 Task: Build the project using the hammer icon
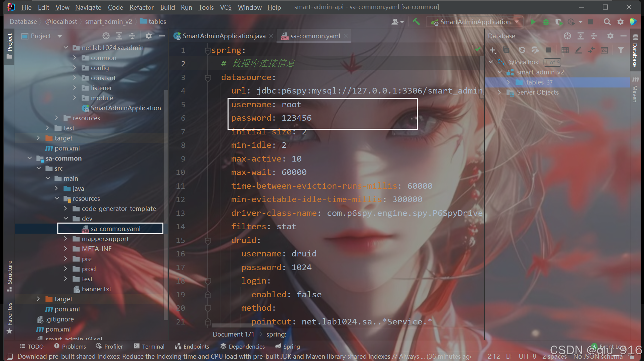[416, 22]
